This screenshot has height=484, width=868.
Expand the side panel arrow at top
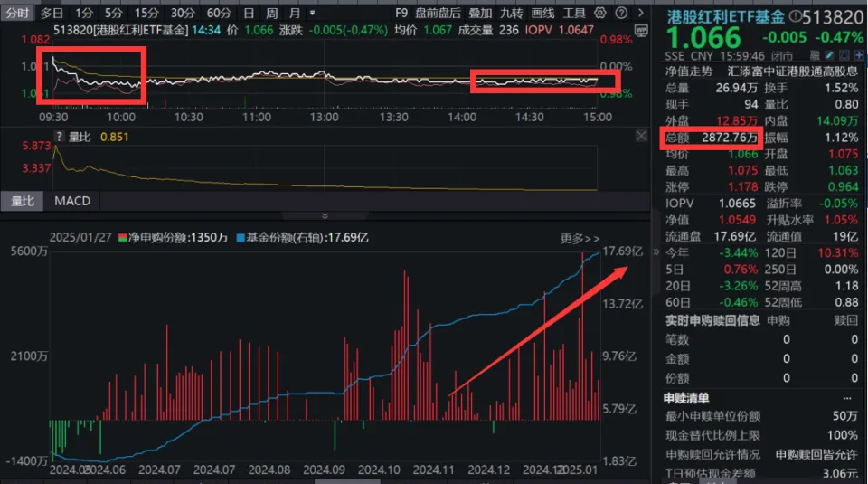pyautogui.click(x=641, y=14)
